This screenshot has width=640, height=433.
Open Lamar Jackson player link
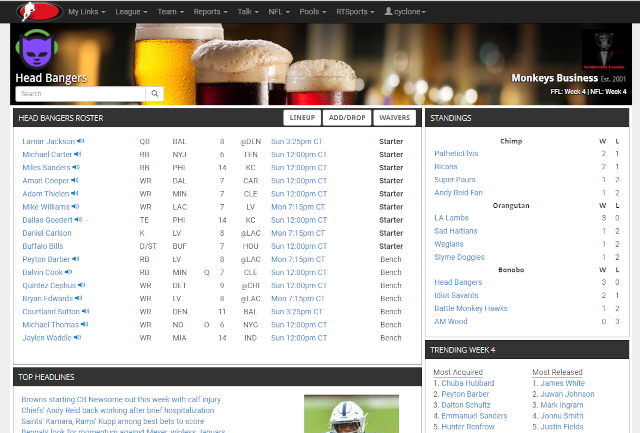[49, 141]
